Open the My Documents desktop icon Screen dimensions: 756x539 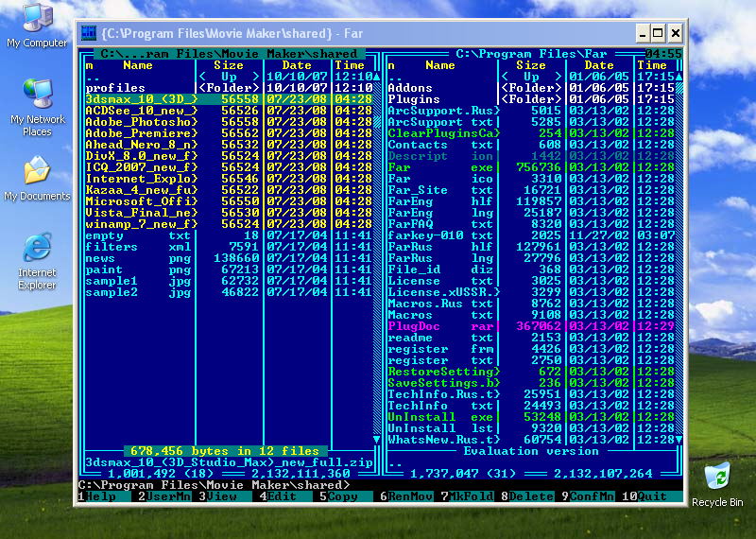[37, 179]
